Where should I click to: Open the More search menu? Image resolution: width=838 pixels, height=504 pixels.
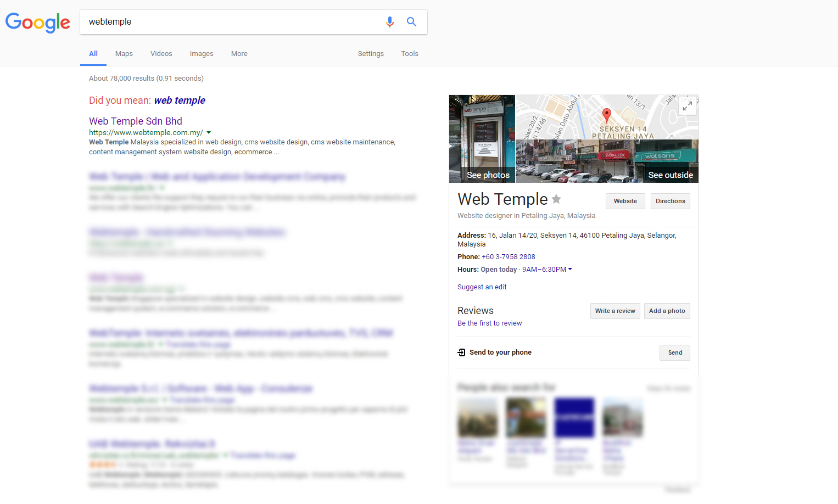[239, 54]
